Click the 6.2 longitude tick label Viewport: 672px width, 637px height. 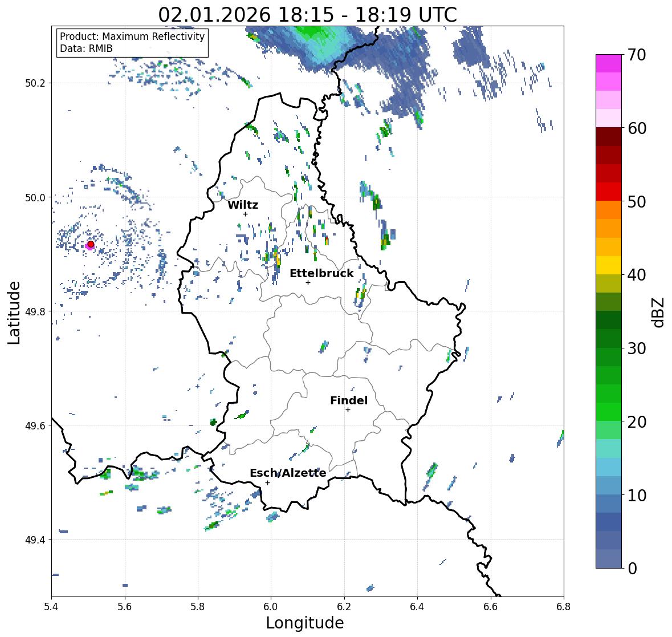coord(344,606)
